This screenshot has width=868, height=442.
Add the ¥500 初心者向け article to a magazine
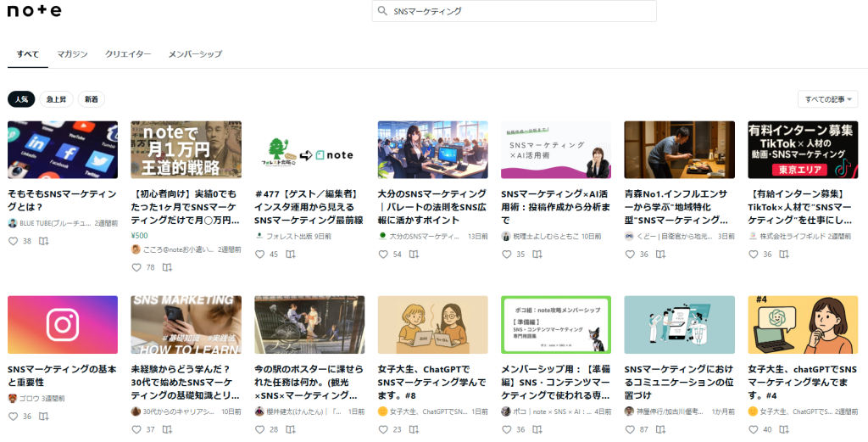click(x=167, y=267)
